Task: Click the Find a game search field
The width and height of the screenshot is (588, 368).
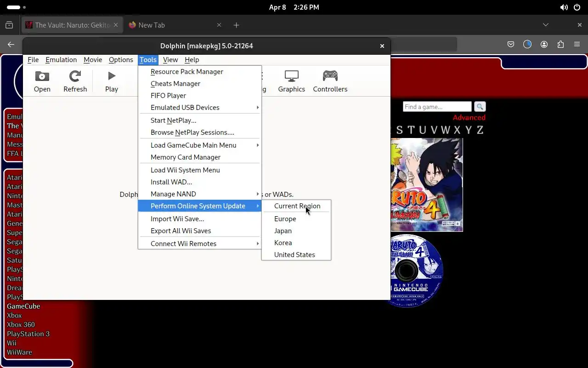Action: pos(437,107)
